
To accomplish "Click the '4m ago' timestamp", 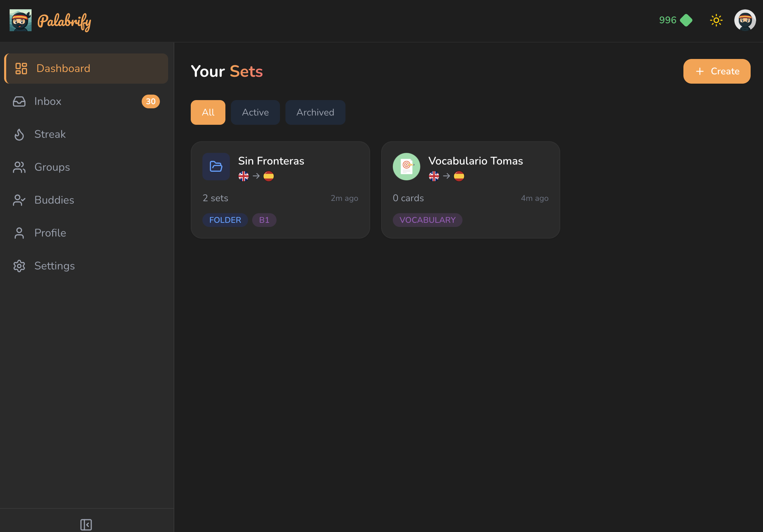I will [535, 198].
